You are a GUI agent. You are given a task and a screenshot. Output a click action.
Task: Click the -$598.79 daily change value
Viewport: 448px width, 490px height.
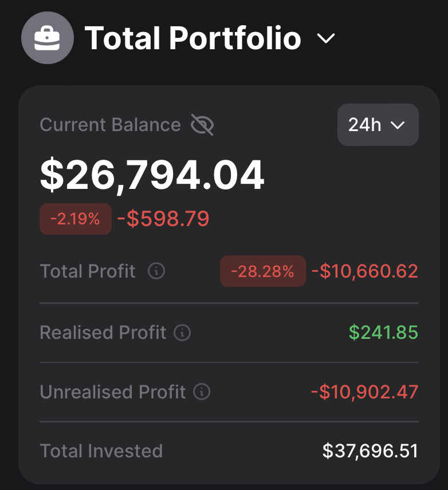coord(163,219)
